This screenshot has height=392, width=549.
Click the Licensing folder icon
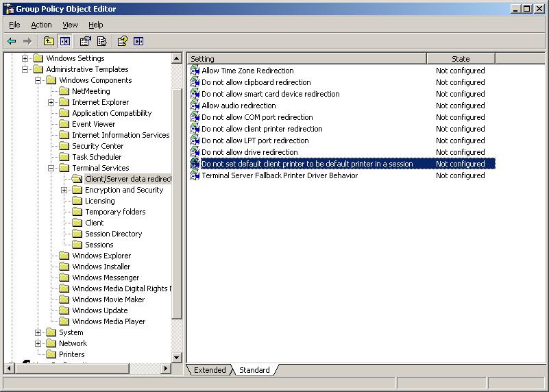(77, 201)
